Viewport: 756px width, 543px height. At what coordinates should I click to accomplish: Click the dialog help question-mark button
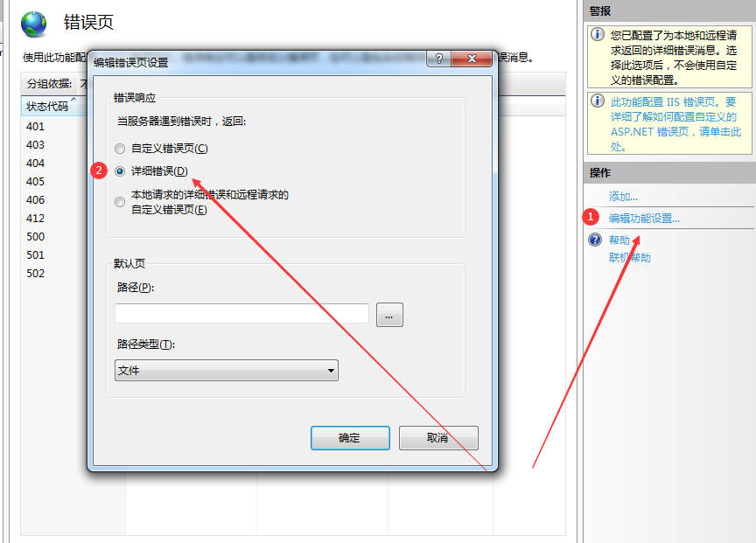438,59
